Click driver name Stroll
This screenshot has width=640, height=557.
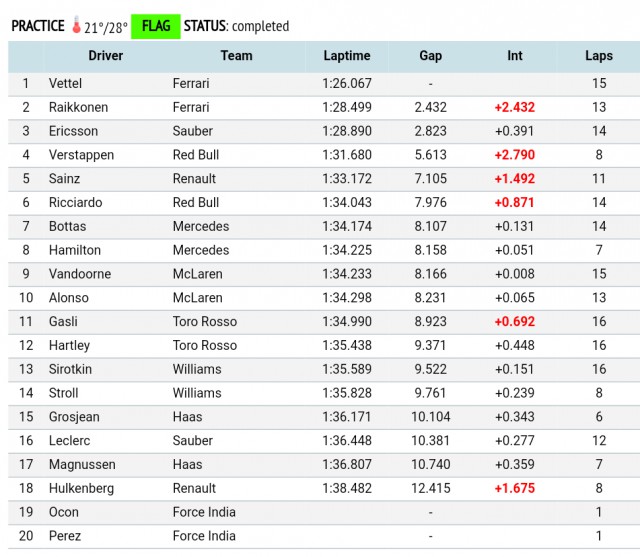pos(63,393)
